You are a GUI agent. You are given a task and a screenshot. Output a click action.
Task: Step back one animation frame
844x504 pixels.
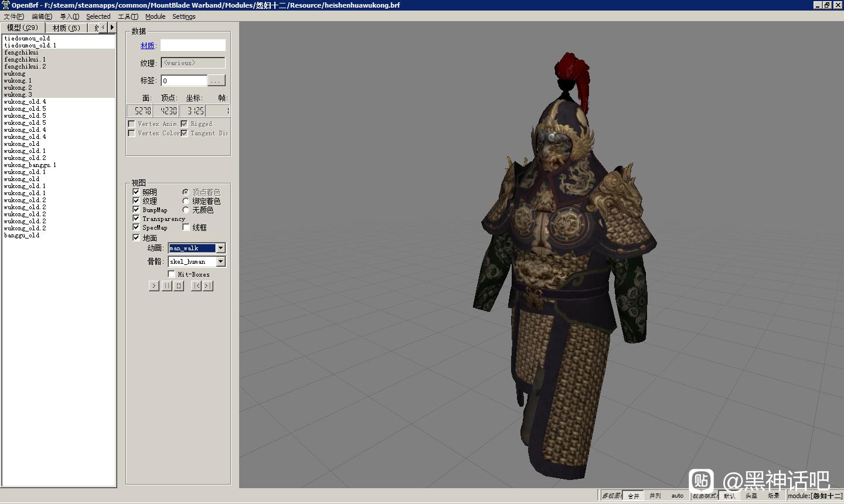[x=196, y=286]
